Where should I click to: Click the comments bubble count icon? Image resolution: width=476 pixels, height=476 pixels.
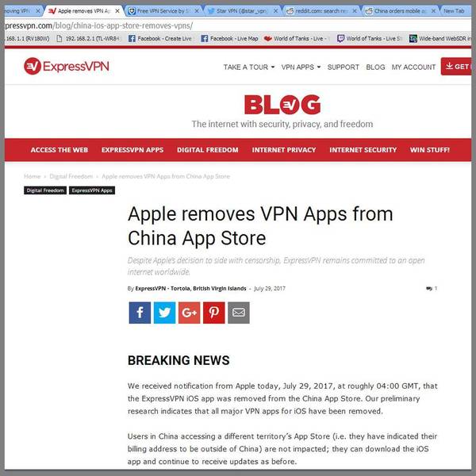point(432,288)
